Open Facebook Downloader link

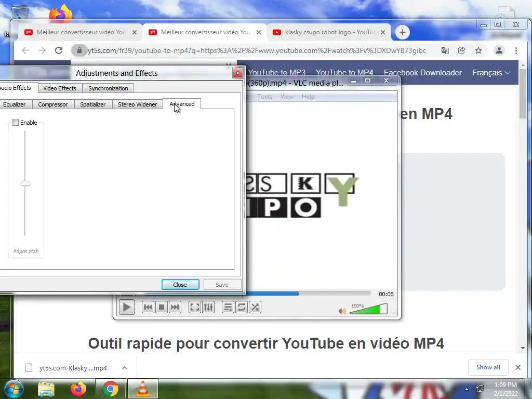[423, 73]
